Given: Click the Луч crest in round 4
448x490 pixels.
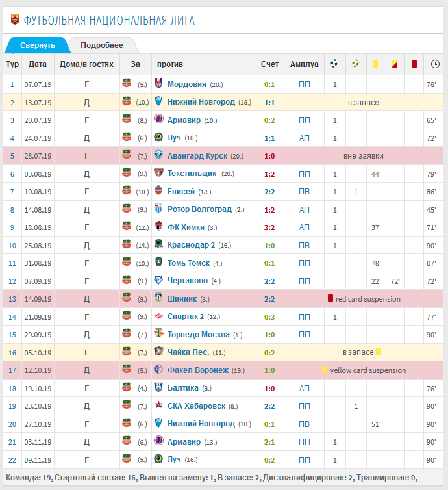Looking at the screenshot, I should [x=158, y=137].
